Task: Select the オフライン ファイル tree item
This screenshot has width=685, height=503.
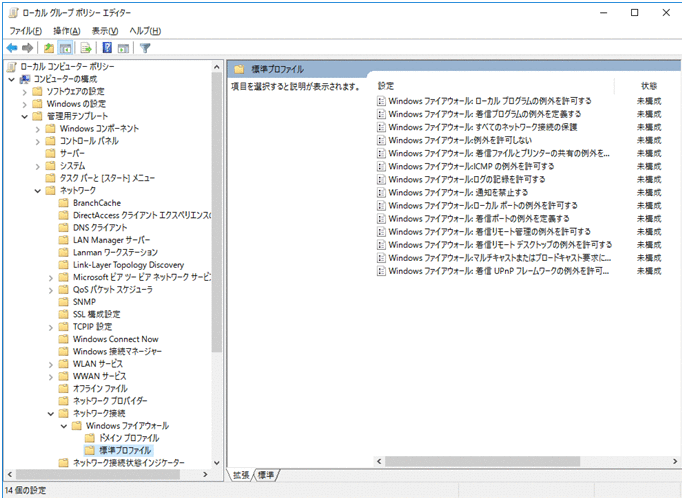Action: coord(100,389)
